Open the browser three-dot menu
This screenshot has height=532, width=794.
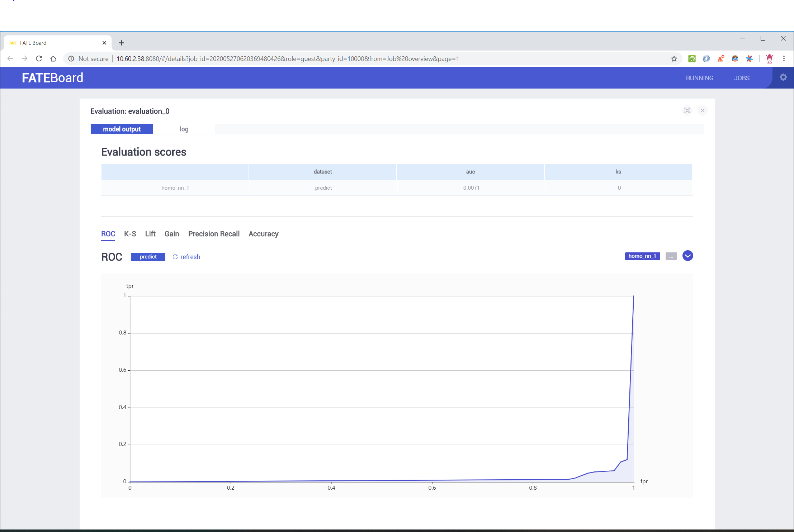[784, 59]
